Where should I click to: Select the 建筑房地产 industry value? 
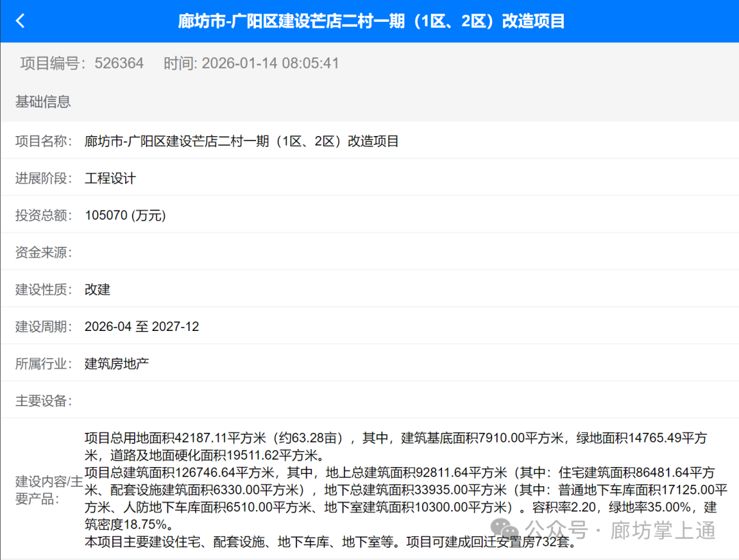tap(117, 364)
